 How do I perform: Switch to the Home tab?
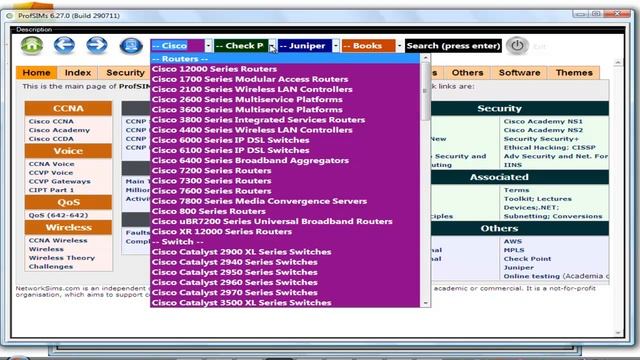[x=37, y=73]
